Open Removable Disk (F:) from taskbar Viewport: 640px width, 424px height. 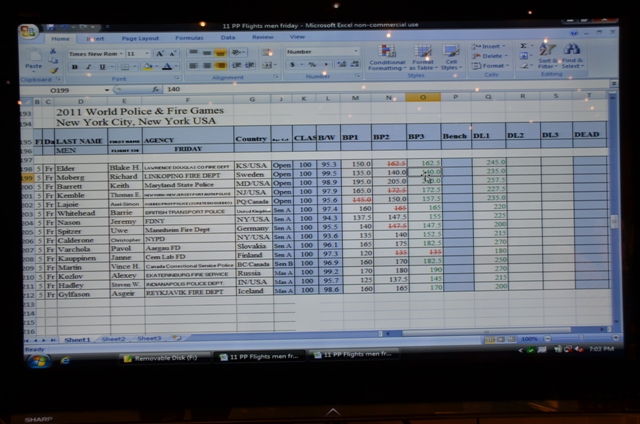point(164,358)
